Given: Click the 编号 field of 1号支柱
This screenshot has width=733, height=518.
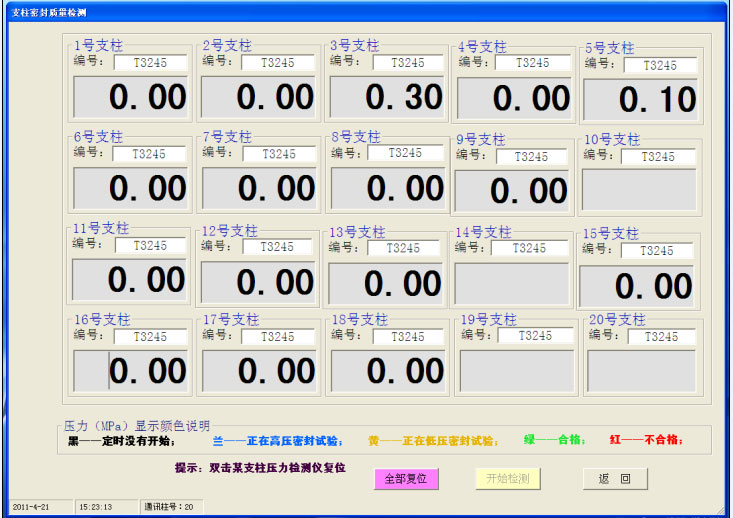Looking at the screenshot, I should [150, 63].
